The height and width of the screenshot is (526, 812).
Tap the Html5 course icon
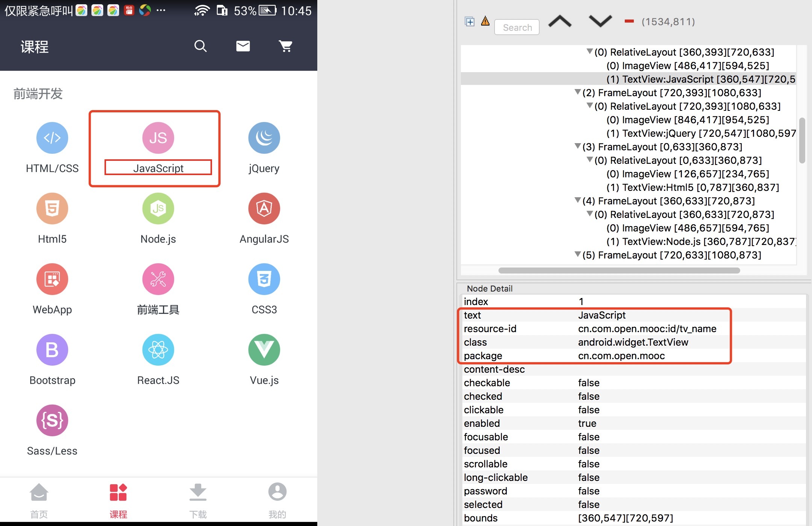point(52,209)
